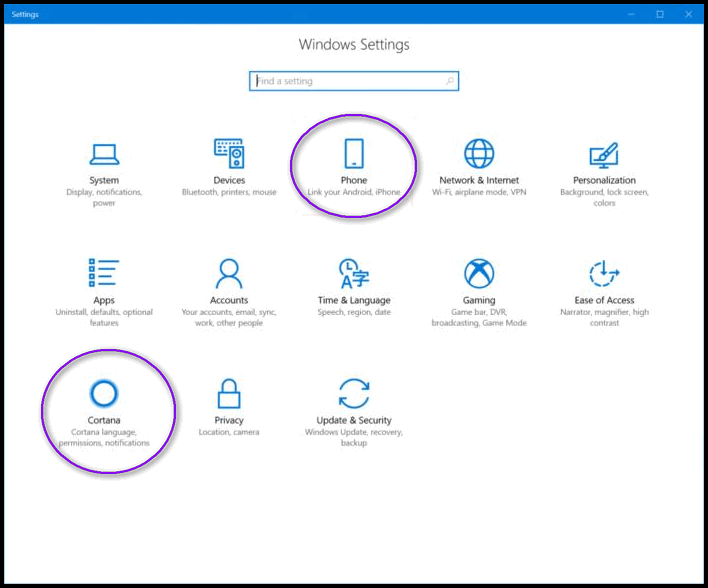This screenshot has width=708, height=588.
Task: Open the Ease of Access icon
Action: click(604, 273)
